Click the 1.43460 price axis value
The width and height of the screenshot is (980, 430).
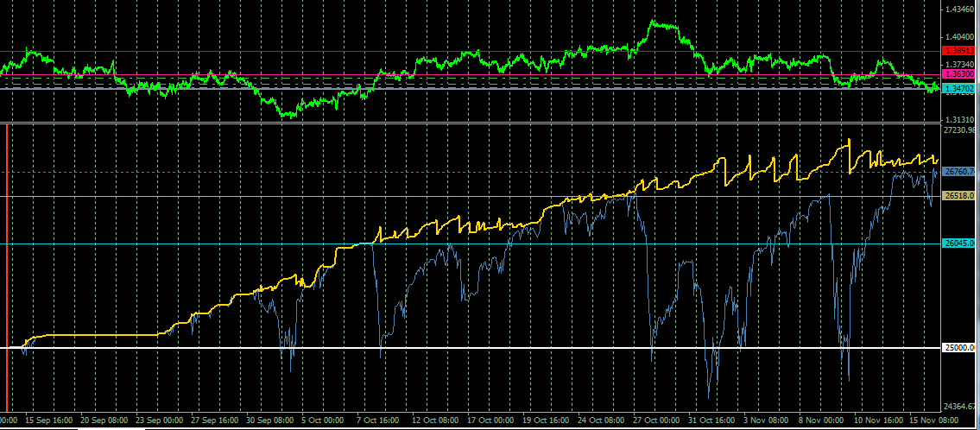962,9
